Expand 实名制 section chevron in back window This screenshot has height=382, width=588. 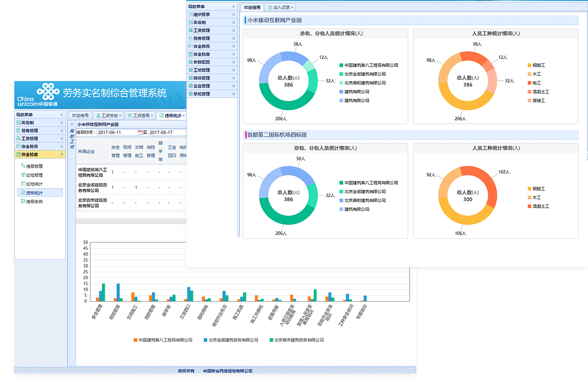(x=62, y=123)
